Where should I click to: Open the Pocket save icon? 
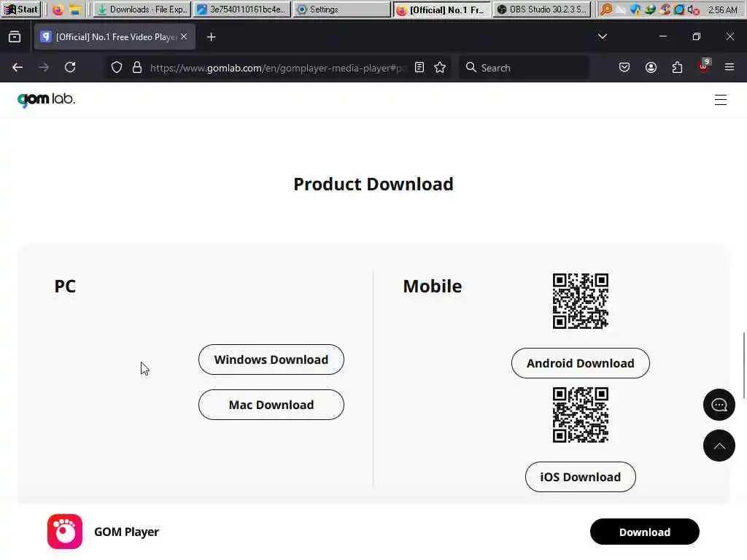point(624,68)
